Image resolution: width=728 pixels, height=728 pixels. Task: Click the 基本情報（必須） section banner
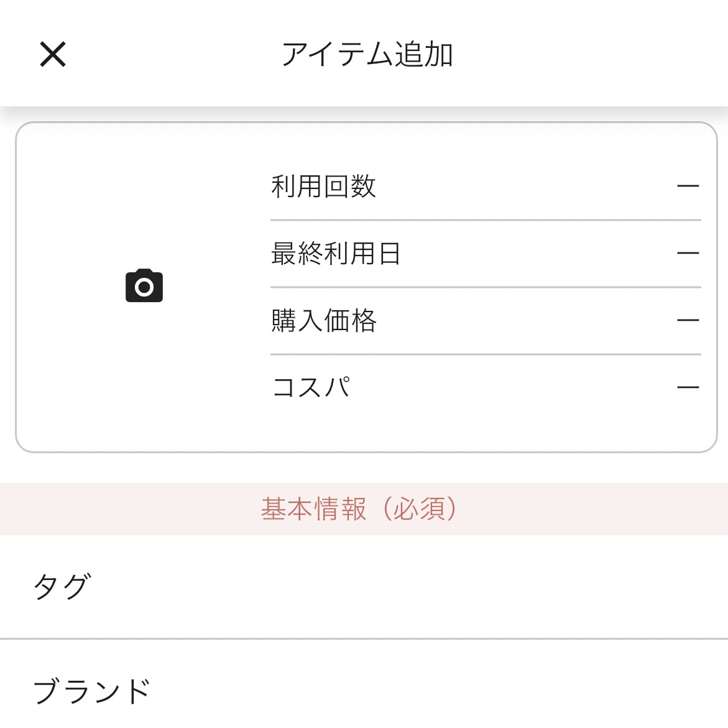point(361,509)
